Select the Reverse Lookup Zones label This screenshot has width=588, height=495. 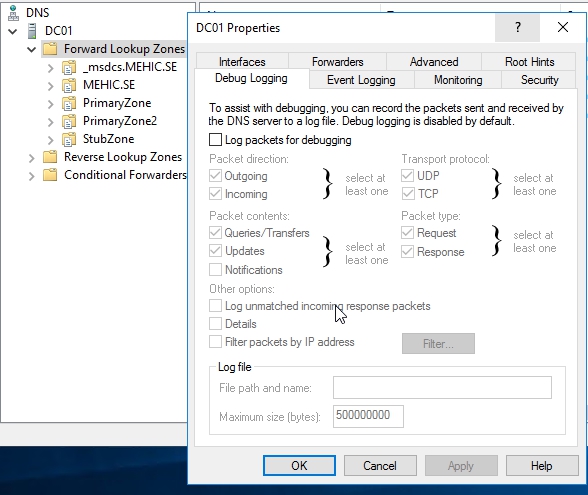(x=123, y=157)
